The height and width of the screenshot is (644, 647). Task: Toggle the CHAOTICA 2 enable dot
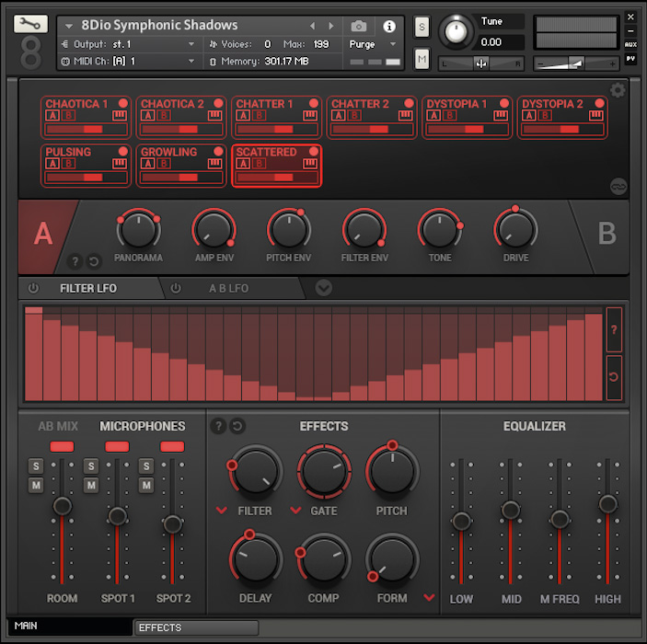pos(218,103)
